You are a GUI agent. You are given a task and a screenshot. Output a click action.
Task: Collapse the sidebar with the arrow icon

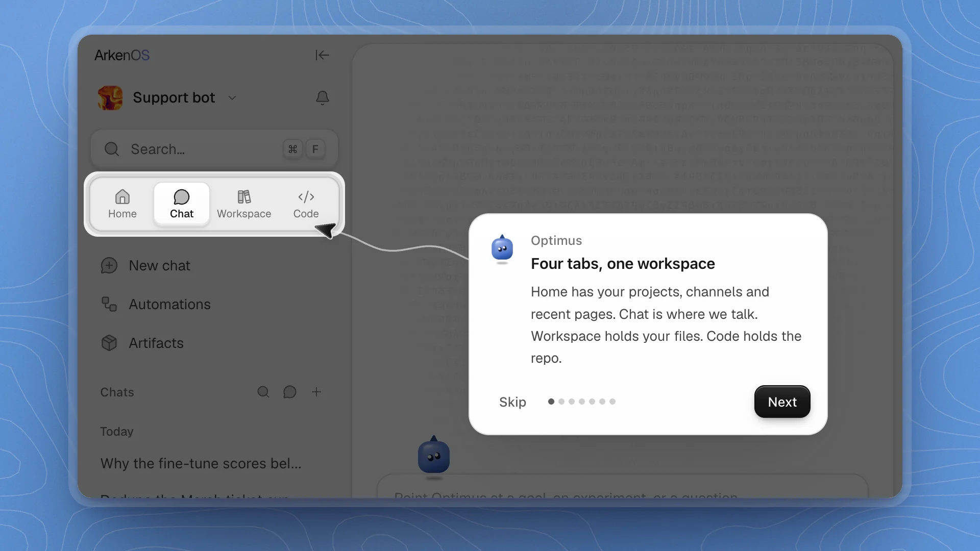[322, 55]
